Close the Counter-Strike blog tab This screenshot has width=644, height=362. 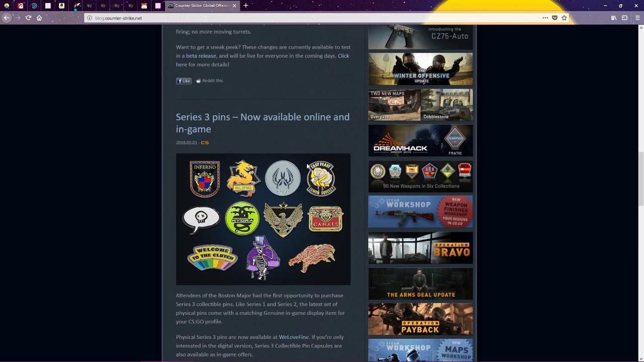[234, 6]
